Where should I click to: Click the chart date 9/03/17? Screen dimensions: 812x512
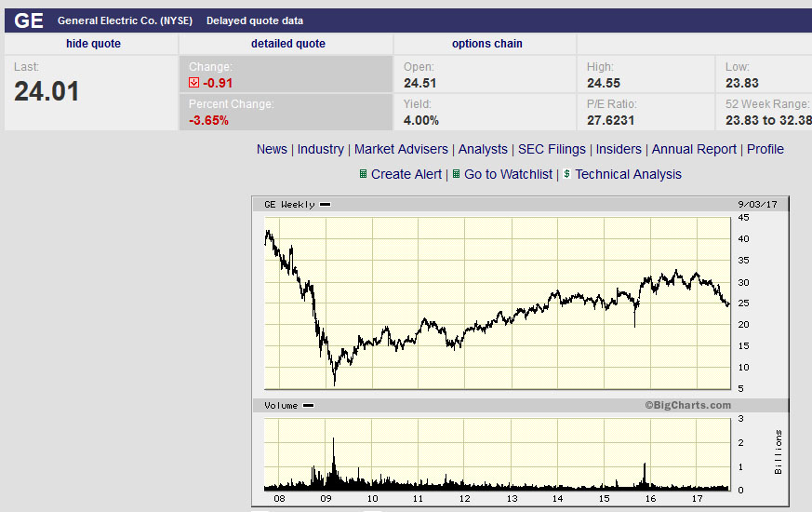(757, 204)
